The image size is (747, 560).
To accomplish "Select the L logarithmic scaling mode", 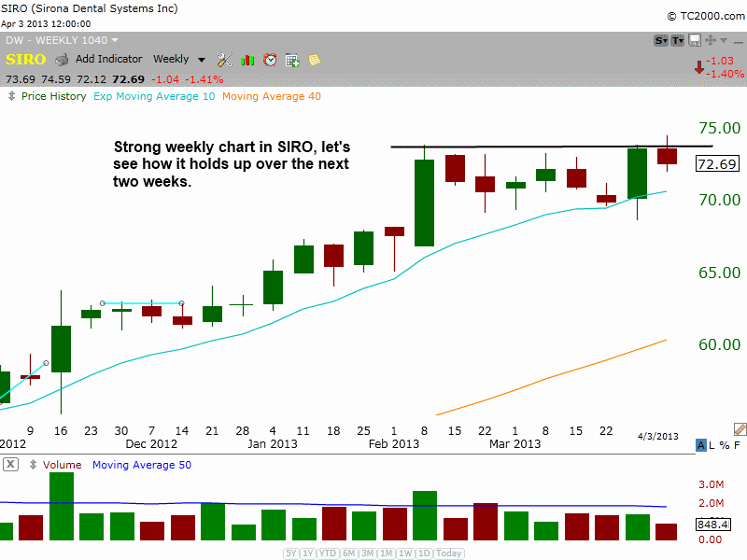I will (x=712, y=445).
